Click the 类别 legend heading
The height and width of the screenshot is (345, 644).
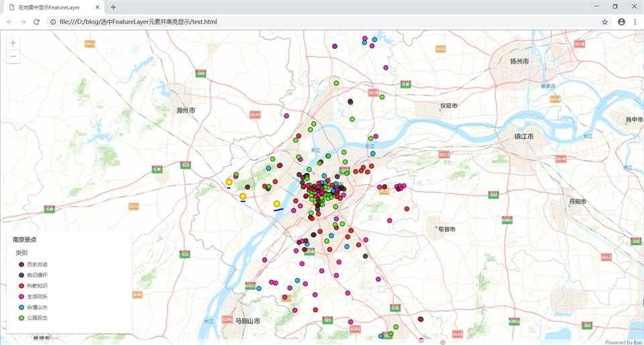click(21, 253)
